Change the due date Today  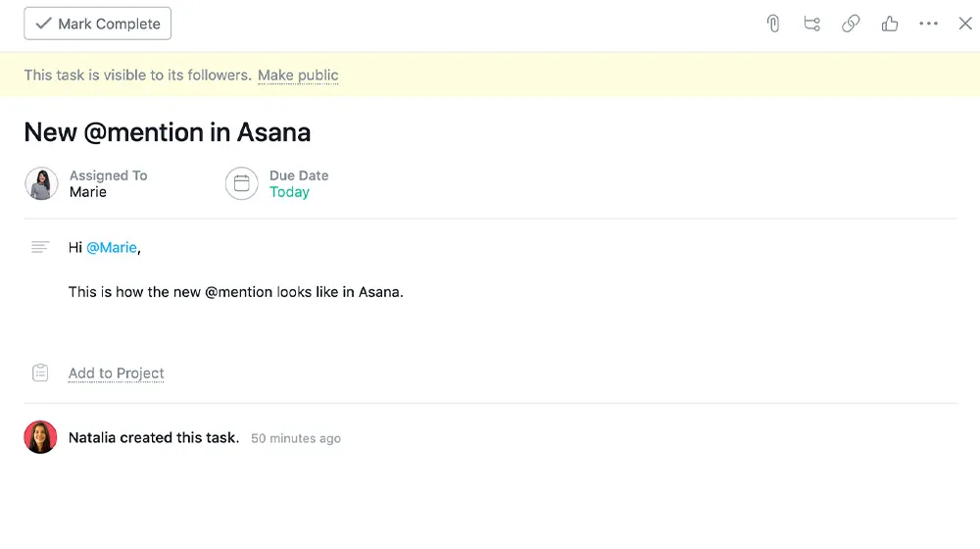pyautogui.click(x=289, y=192)
